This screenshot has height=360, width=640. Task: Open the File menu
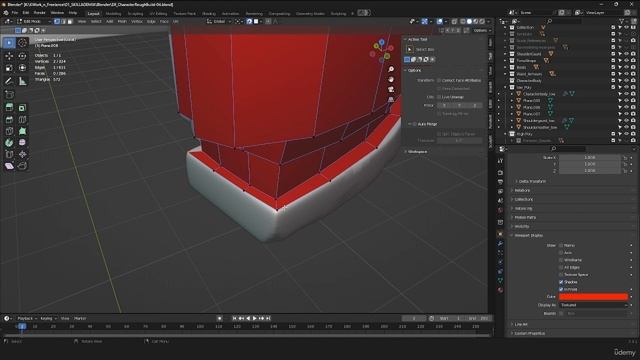pos(15,13)
